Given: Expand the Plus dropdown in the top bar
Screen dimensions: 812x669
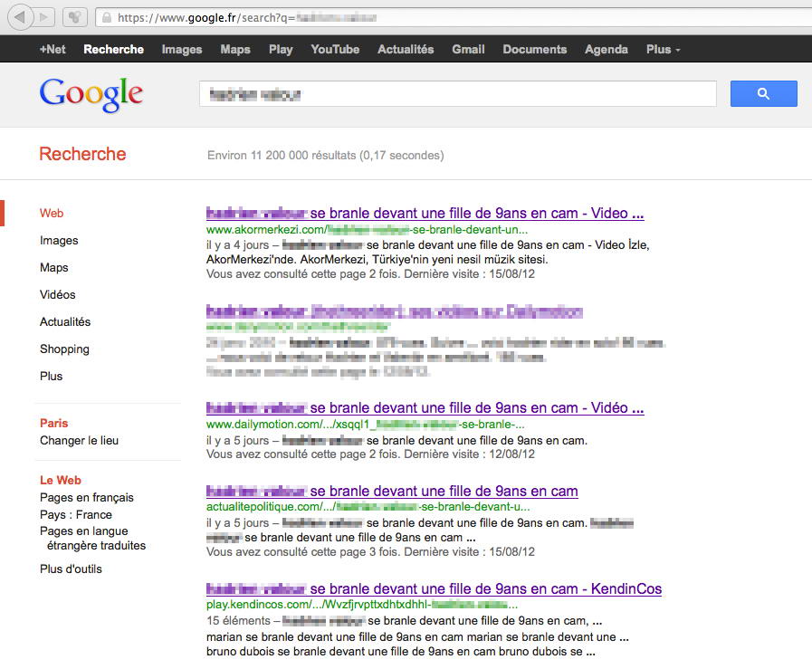Looking at the screenshot, I should pyautogui.click(x=663, y=49).
